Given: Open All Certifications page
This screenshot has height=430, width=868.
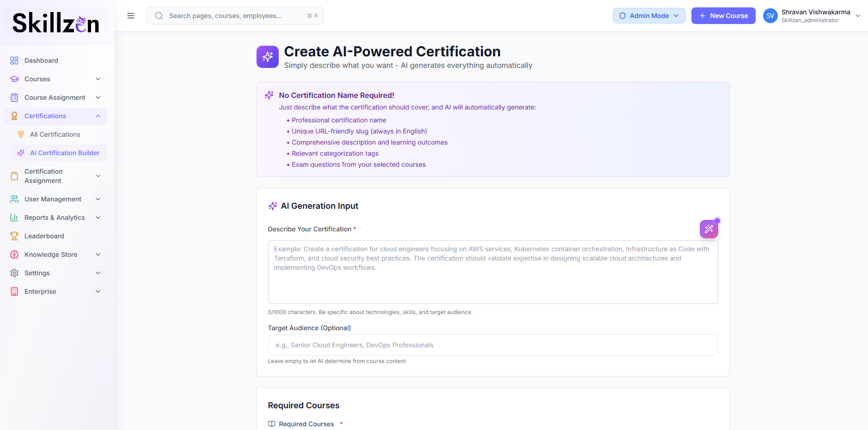Looking at the screenshot, I should point(55,134).
